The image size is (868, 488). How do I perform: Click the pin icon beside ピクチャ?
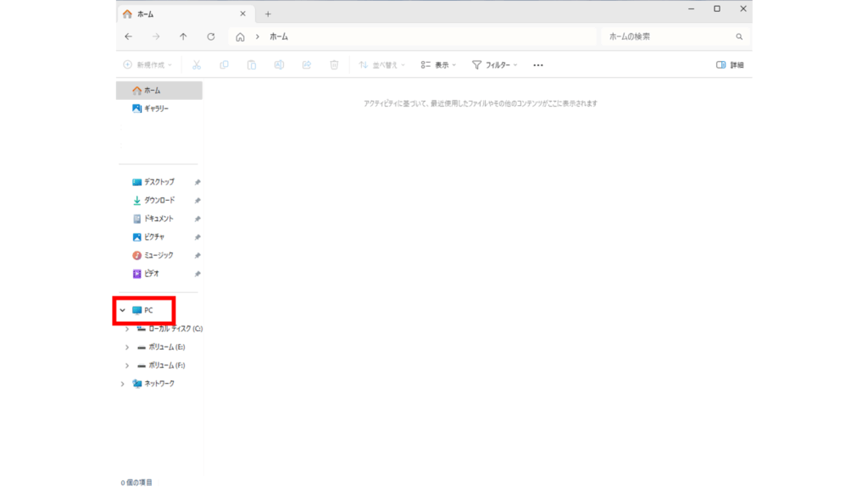[x=198, y=237]
